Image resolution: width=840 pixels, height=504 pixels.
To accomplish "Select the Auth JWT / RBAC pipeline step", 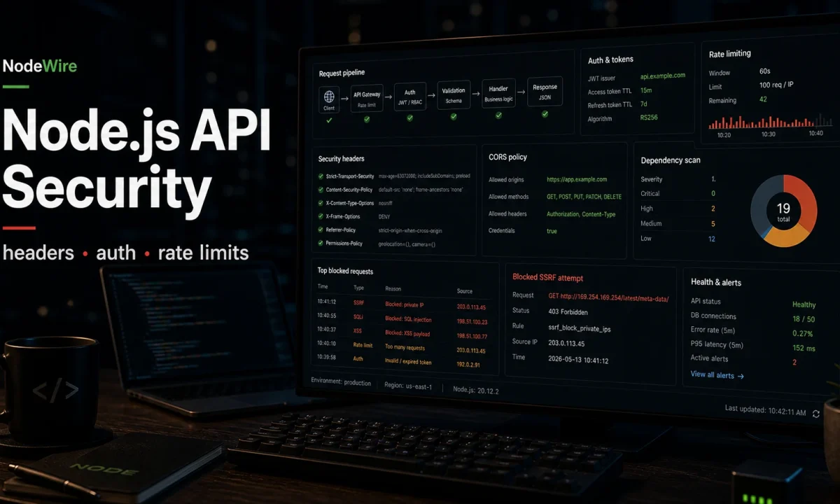I will click(409, 97).
